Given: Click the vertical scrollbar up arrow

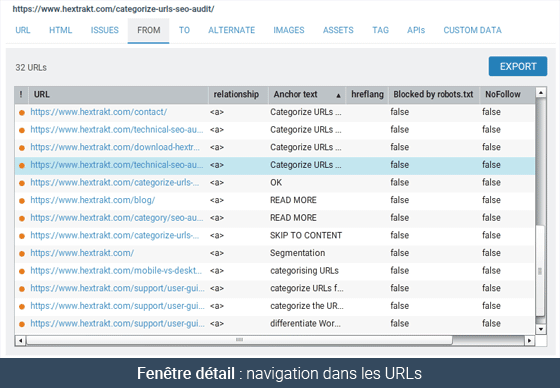Looking at the screenshot, I should coord(541,93).
